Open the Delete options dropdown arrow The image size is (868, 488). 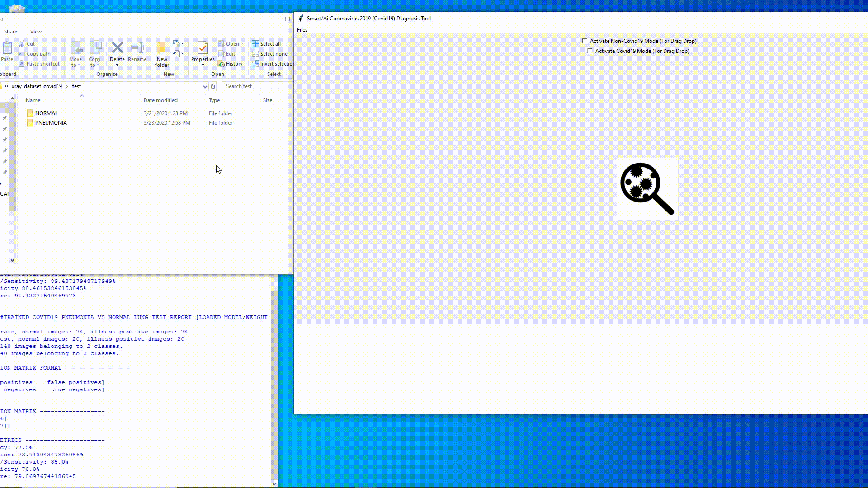pos(117,65)
